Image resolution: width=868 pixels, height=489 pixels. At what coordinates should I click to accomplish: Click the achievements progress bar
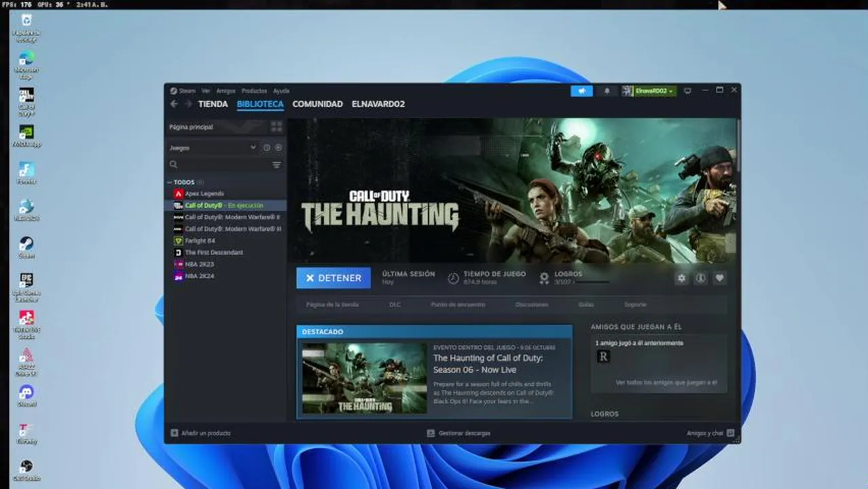(593, 282)
